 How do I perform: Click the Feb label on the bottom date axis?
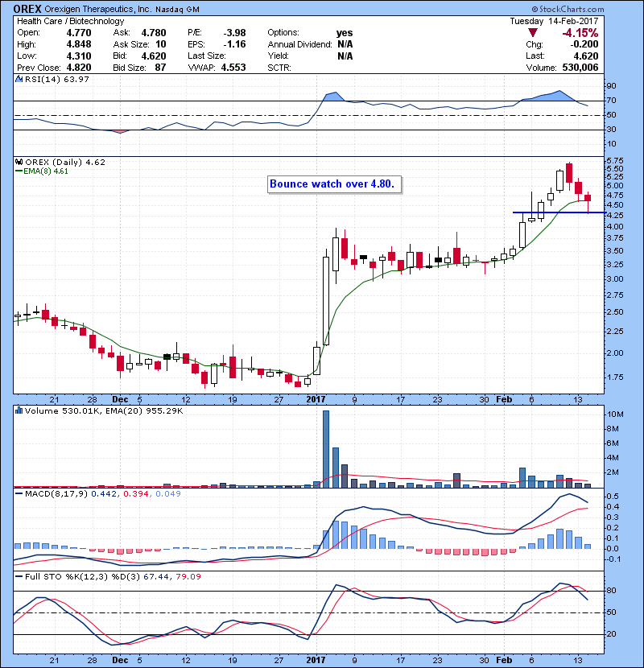(x=504, y=660)
